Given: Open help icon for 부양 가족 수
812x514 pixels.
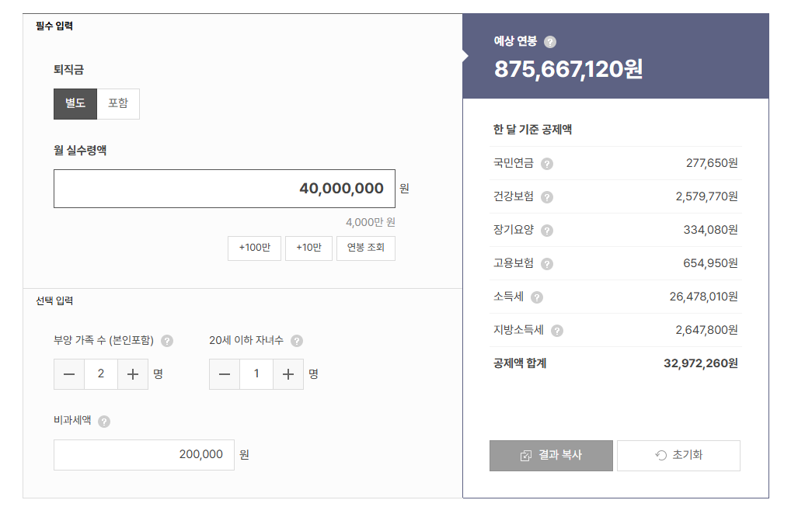Looking at the screenshot, I should (167, 341).
